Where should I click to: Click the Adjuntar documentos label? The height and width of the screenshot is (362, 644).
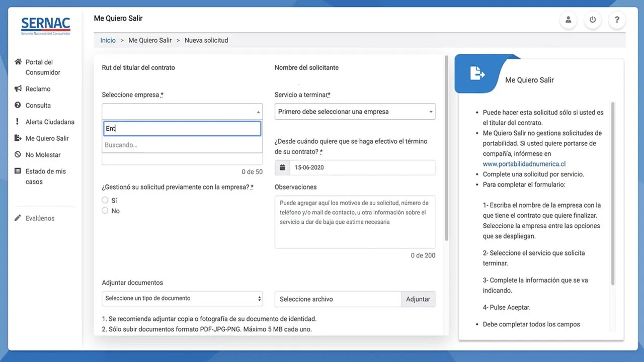point(132,283)
